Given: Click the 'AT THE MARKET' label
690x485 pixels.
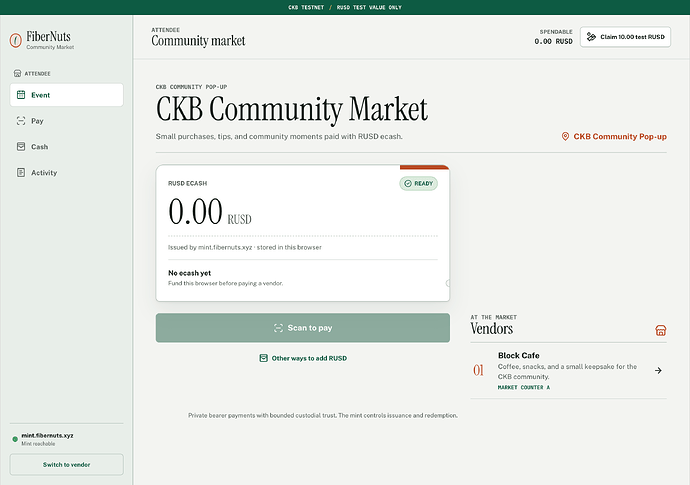Looking at the screenshot, I should (x=493, y=317).
